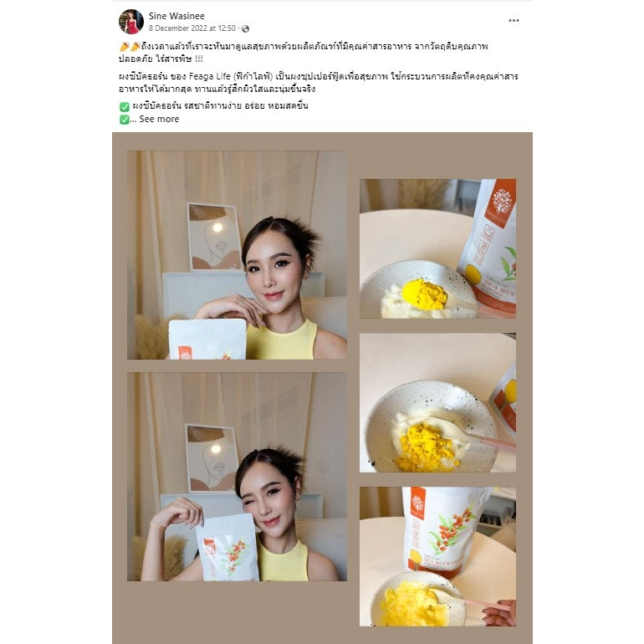Open photo of woman resting chin on hand
The height and width of the screenshot is (644, 644).
click(237, 255)
